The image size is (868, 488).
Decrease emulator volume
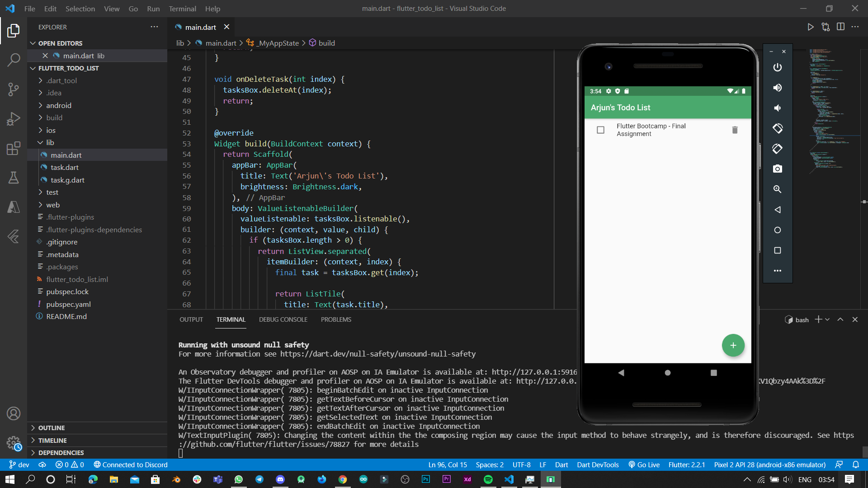[778, 108]
